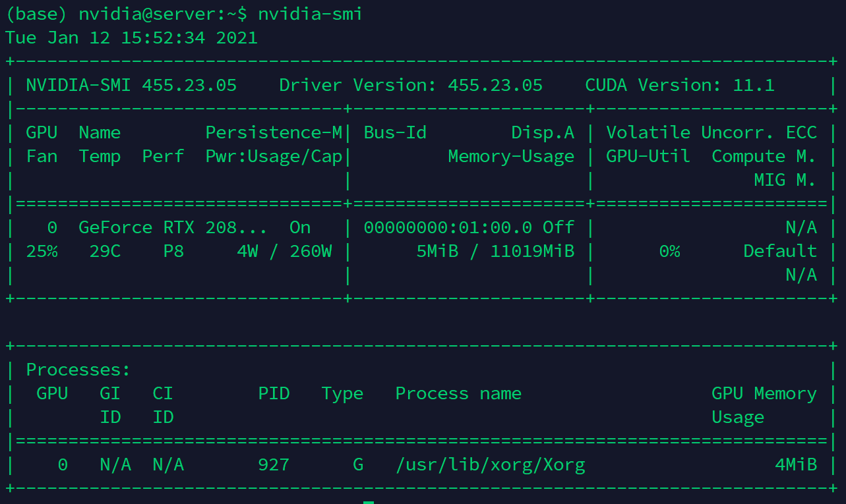
Task: Click the performance state P8
Action: pyautogui.click(x=173, y=251)
